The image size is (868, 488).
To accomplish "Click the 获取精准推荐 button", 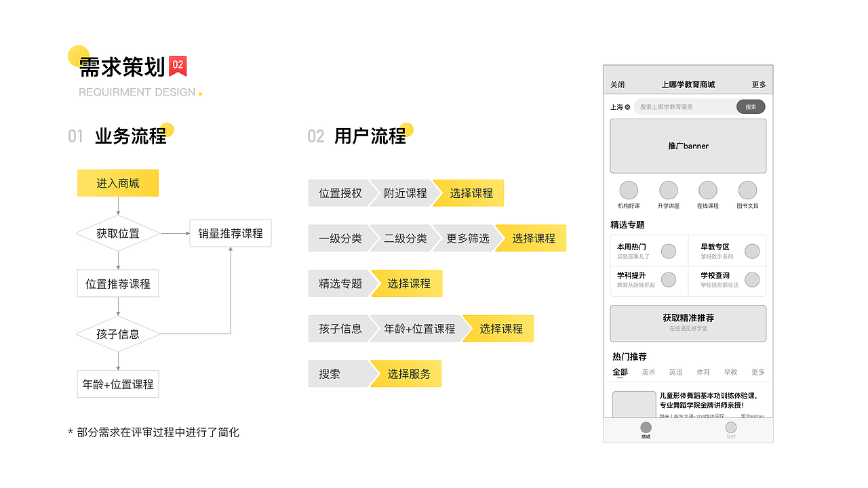I will click(x=688, y=323).
